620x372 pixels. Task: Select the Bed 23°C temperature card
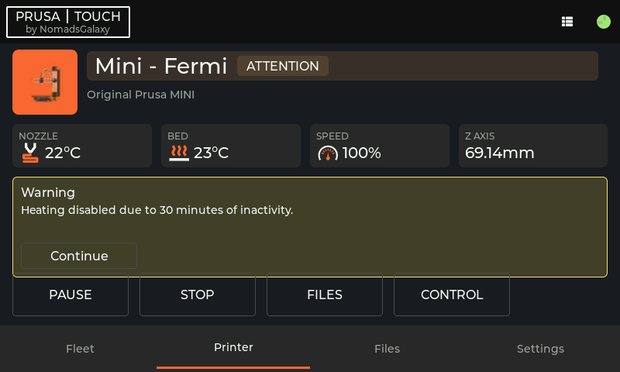[x=231, y=145]
